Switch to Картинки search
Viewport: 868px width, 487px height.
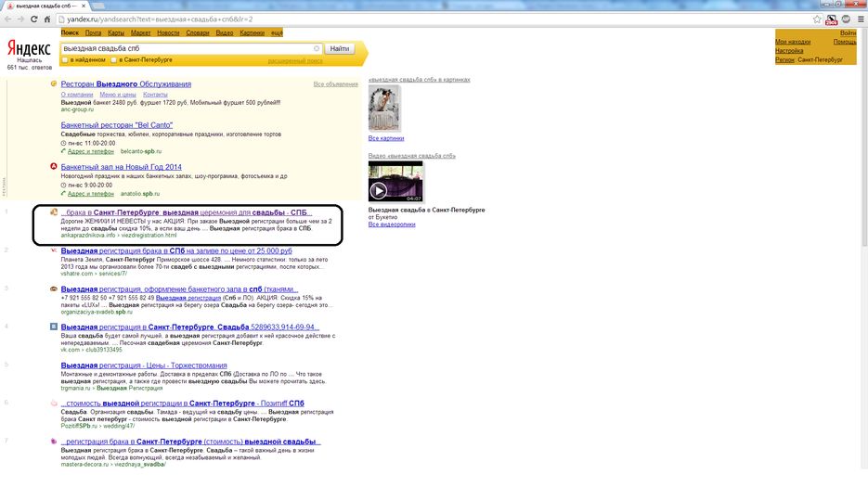coord(252,32)
